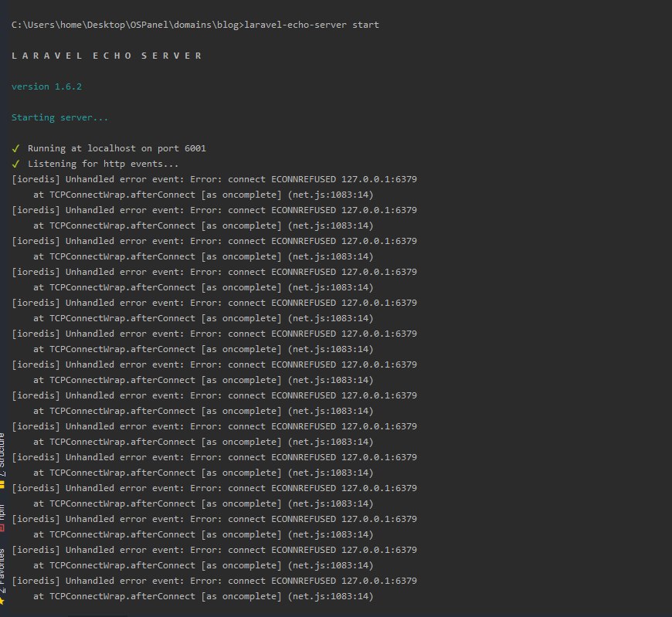Click the last 'at TCPConnectWrap.afterConnect' stack line
The height and width of the screenshot is (617, 672).
tap(203, 596)
